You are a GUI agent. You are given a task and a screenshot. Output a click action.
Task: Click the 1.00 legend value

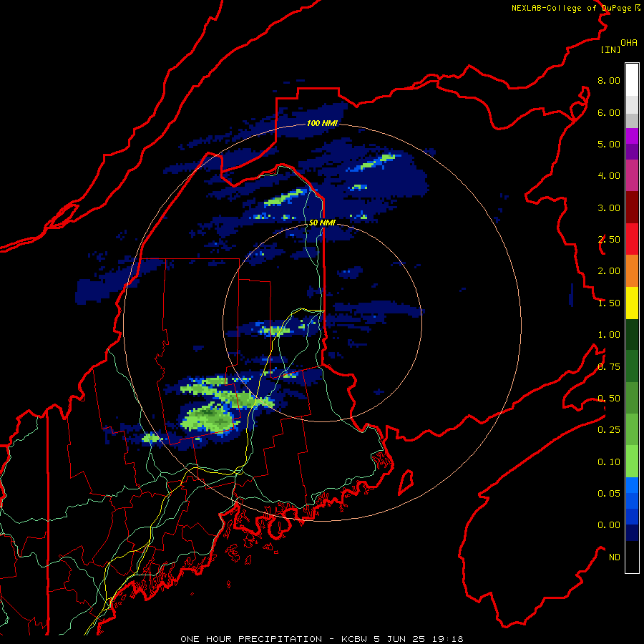point(609,335)
